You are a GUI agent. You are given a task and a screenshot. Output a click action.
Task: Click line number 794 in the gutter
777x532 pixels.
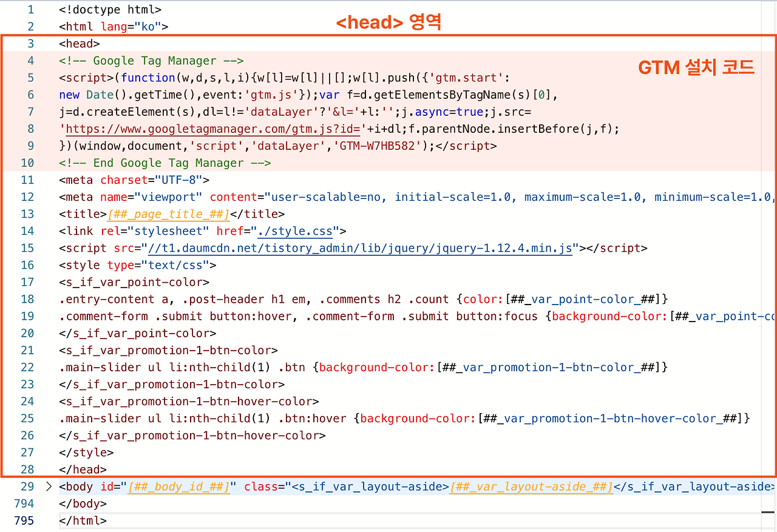(x=24, y=503)
